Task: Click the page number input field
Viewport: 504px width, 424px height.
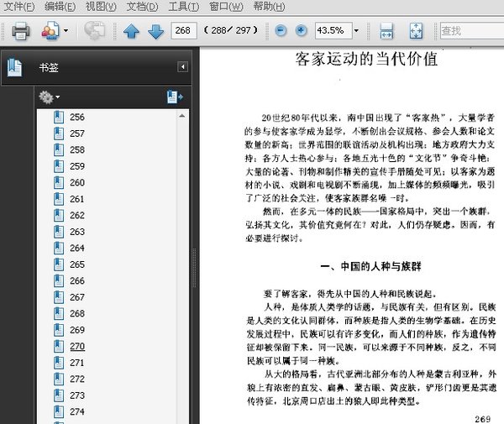Action: click(x=182, y=31)
